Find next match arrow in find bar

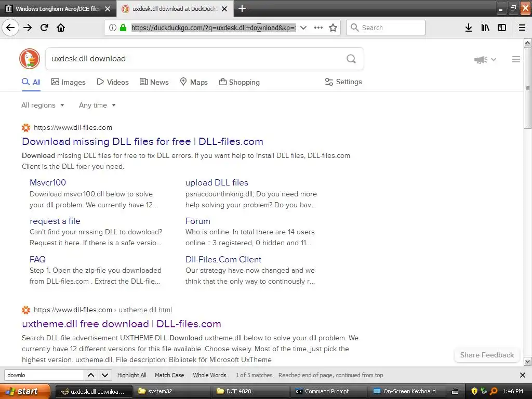[105, 375]
